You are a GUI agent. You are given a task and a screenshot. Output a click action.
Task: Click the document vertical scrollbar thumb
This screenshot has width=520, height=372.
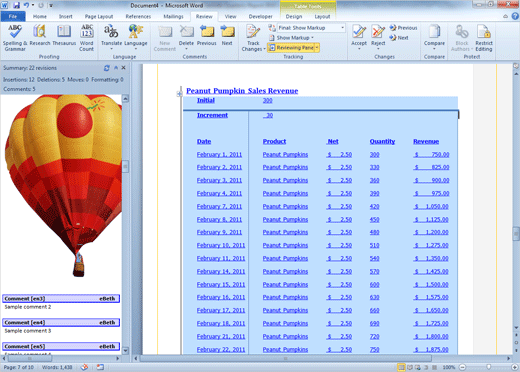point(516,233)
